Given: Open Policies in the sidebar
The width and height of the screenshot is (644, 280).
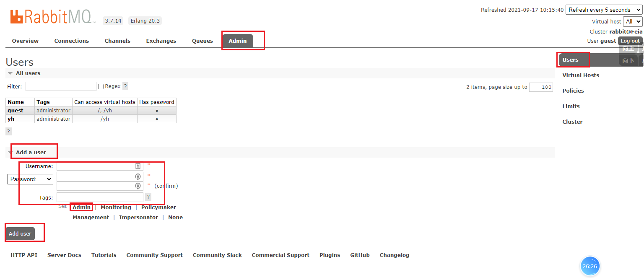Looking at the screenshot, I should pyautogui.click(x=573, y=91).
